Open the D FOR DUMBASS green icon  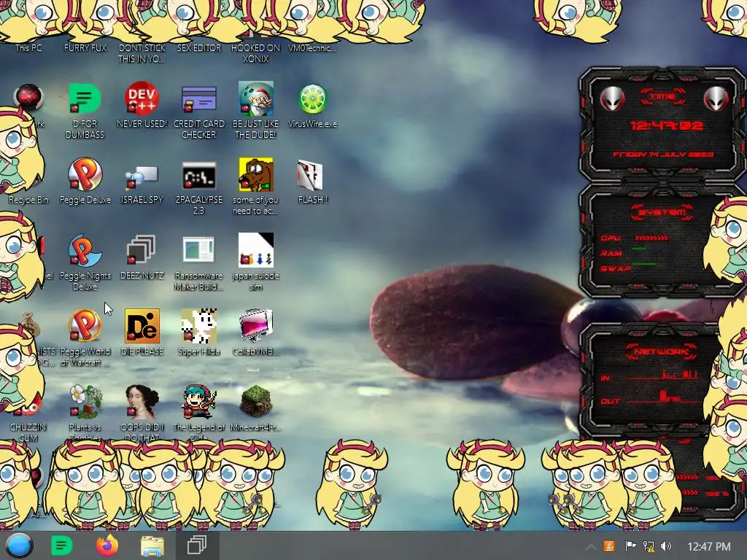coord(85,98)
